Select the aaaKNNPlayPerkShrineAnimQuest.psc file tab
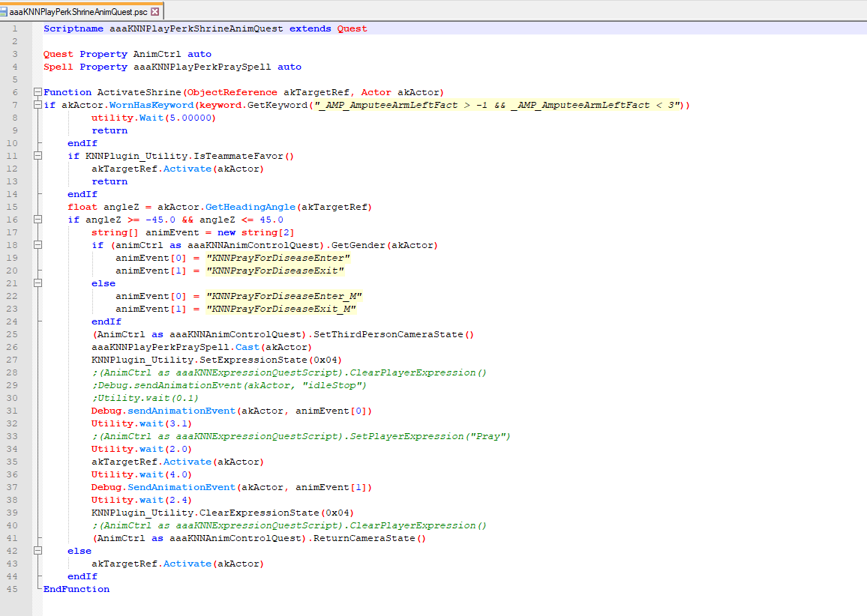Viewport: 867px width, 616px height. tap(78, 12)
